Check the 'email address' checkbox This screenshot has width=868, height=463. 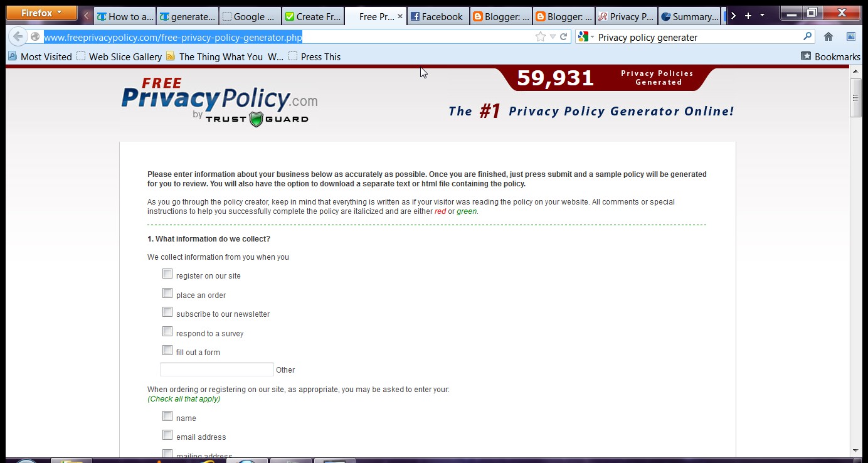(x=167, y=435)
